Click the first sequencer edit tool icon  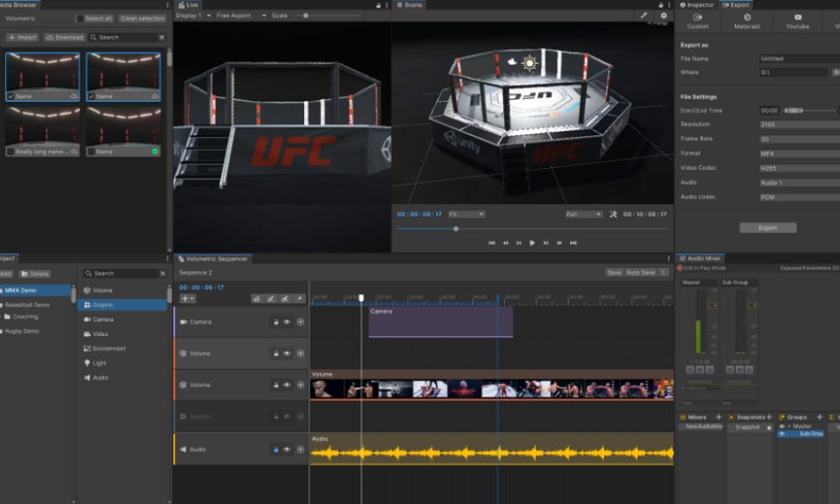coord(256,299)
